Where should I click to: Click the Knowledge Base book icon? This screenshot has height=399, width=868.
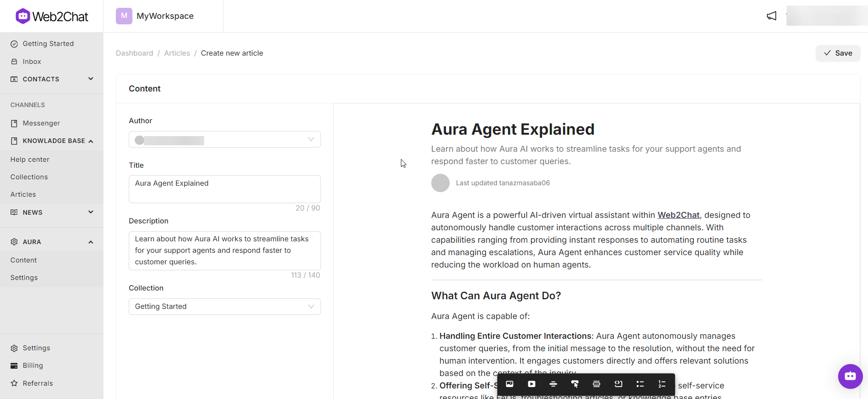pyautogui.click(x=14, y=141)
